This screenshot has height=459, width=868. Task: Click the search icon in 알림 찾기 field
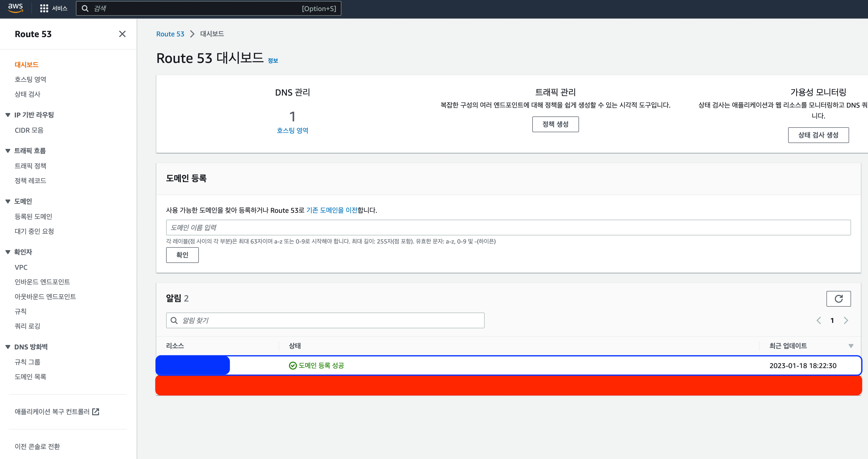pos(174,320)
